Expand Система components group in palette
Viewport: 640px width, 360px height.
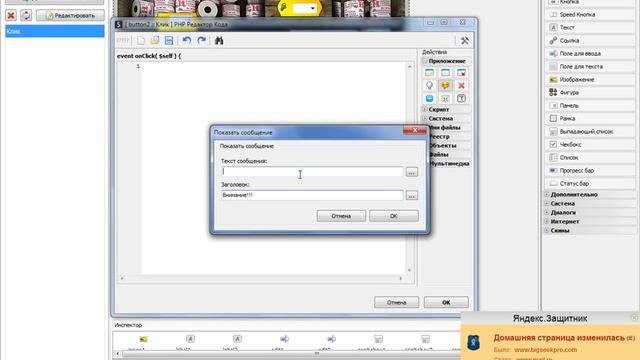pyautogui.click(x=547, y=204)
